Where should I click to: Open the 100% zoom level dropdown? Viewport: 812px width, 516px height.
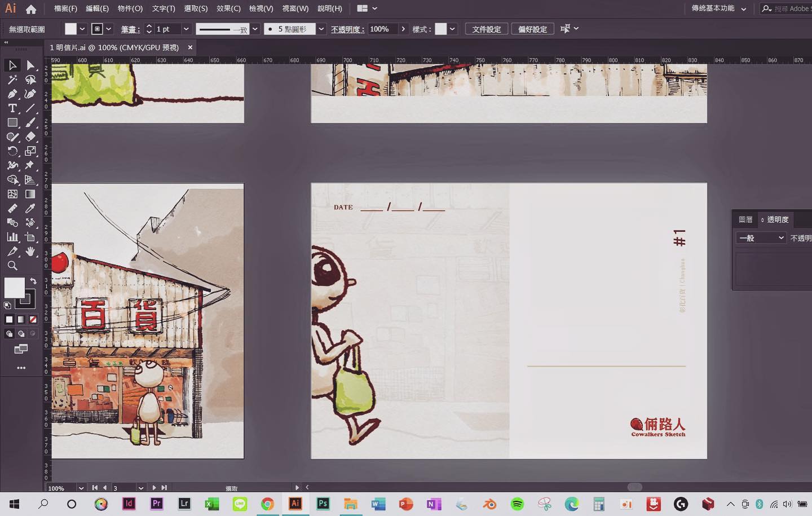coord(81,488)
